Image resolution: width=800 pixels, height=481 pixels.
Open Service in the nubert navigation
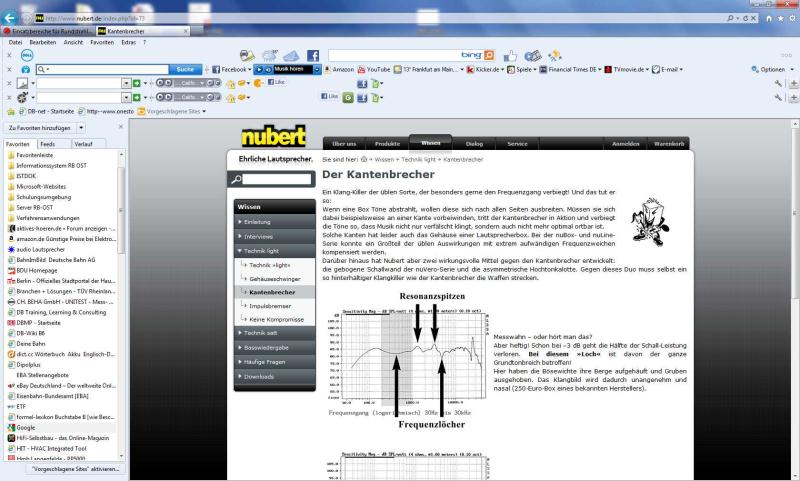click(x=517, y=144)
